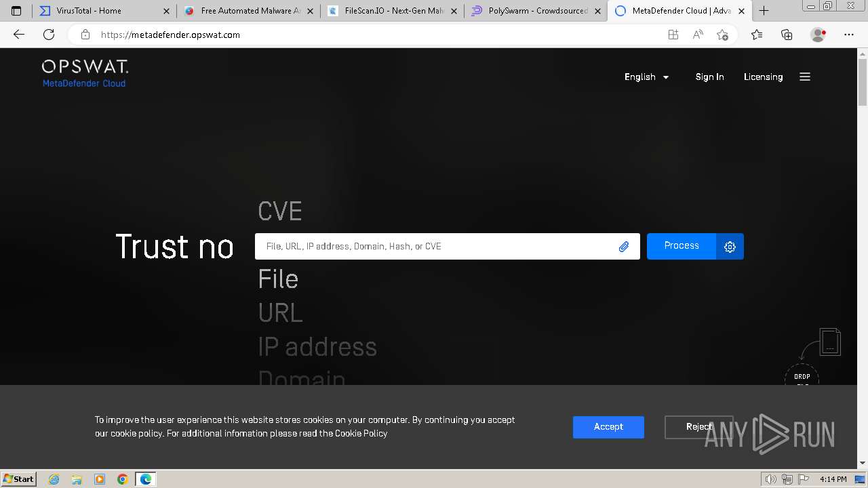Viewport: 868px width, 488px height.
Task: Open the apps available icon in address bar
Action: click(x=673, y=35)
